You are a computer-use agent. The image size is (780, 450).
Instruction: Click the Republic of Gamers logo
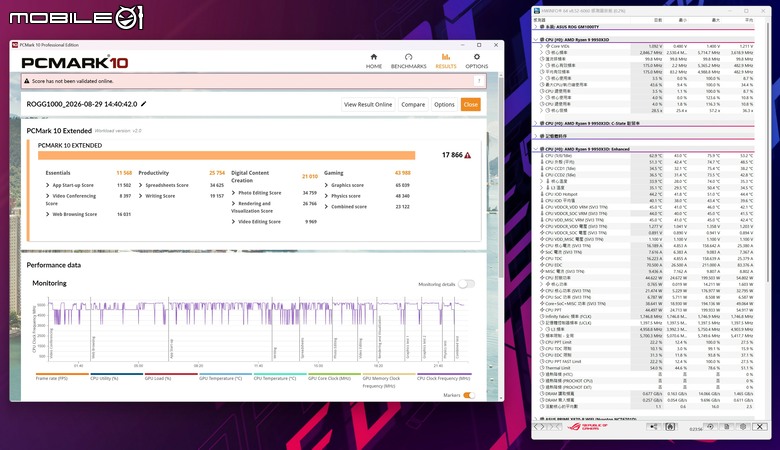coord(587,427)
